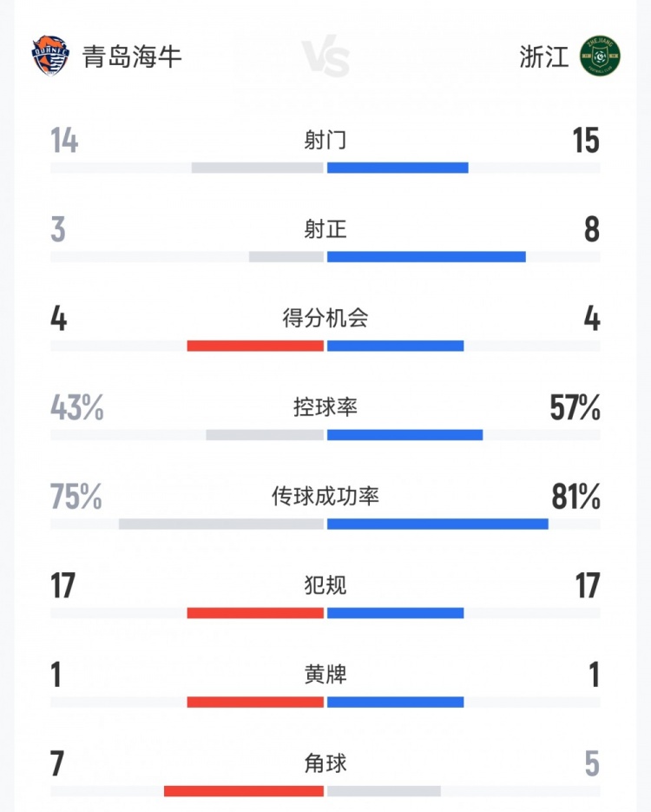Tap the Zhejiang shots number 15
This screenshot has height=812, width=651.
(586, 141)
